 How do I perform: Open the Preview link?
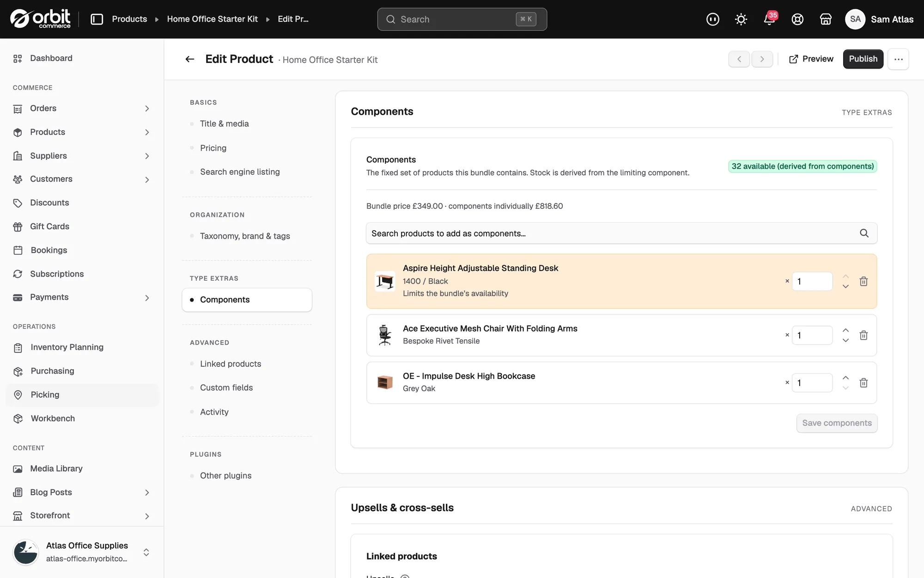tap(811, 59)
